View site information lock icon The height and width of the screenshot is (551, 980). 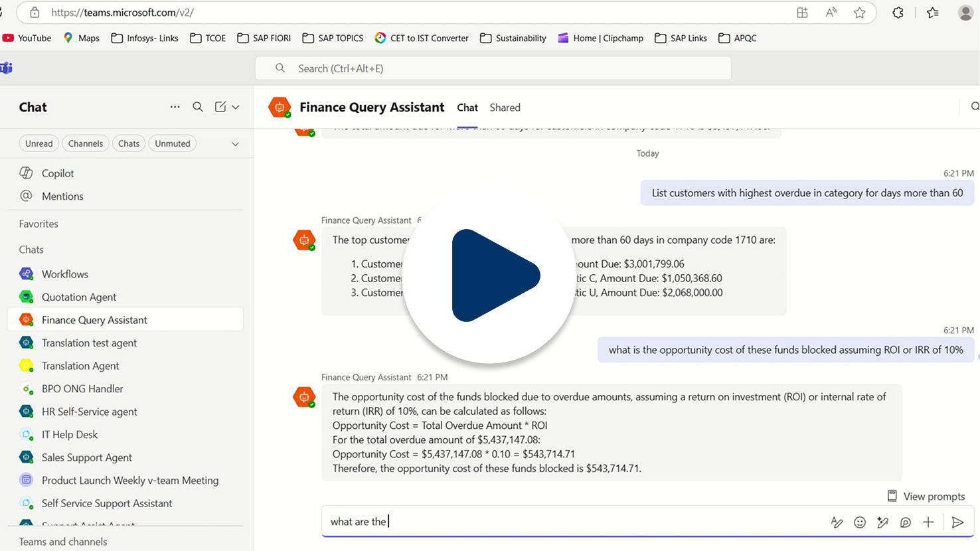pyautogui.click(x=35, y=13)
